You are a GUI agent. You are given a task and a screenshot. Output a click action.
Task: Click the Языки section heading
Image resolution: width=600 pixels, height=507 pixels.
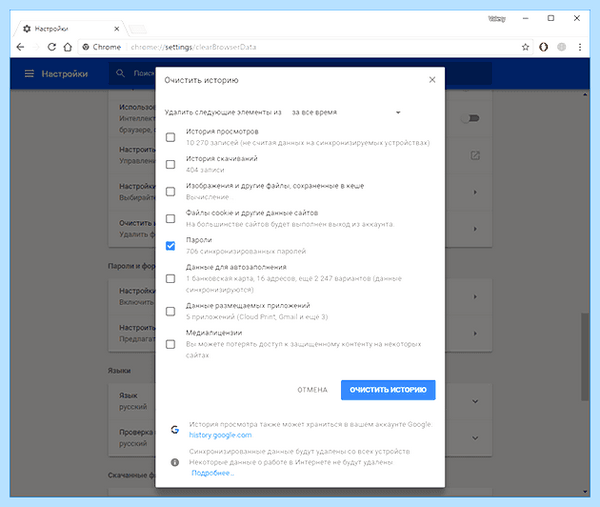tap(119, 370)
